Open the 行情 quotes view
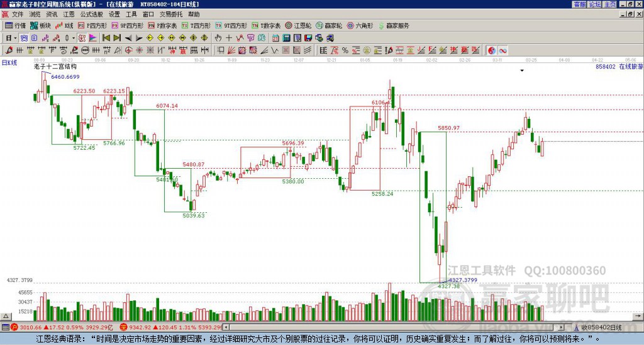This screenshot has height=345, width=644. coord(15,25)
